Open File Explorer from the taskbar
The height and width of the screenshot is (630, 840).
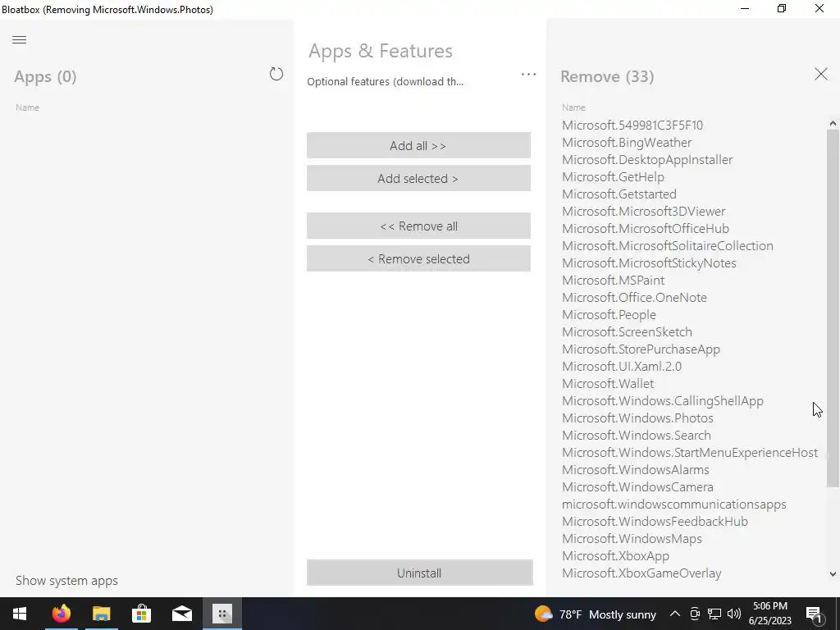[101, 614]
